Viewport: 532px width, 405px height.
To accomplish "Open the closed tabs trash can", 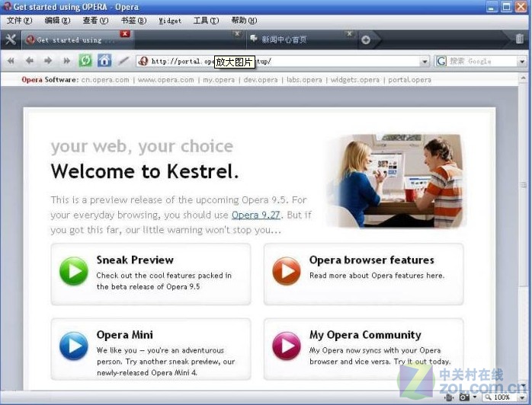I will [x=520, y=40].
